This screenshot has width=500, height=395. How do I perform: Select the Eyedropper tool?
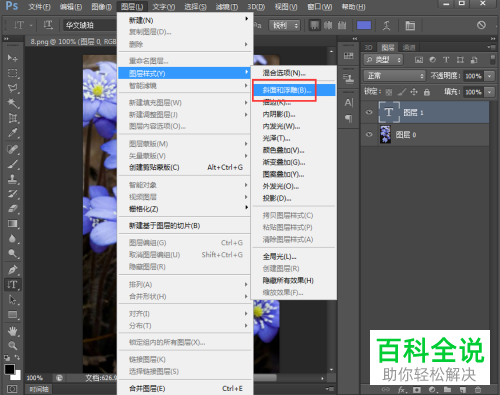(x=12, y=133)
